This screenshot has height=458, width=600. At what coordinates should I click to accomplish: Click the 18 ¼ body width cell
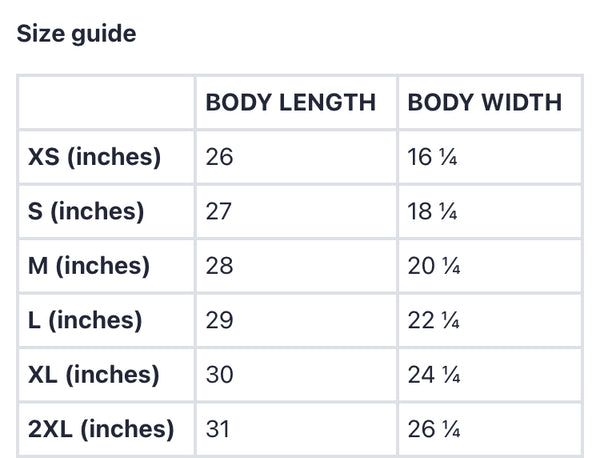[x=433, y=212]
